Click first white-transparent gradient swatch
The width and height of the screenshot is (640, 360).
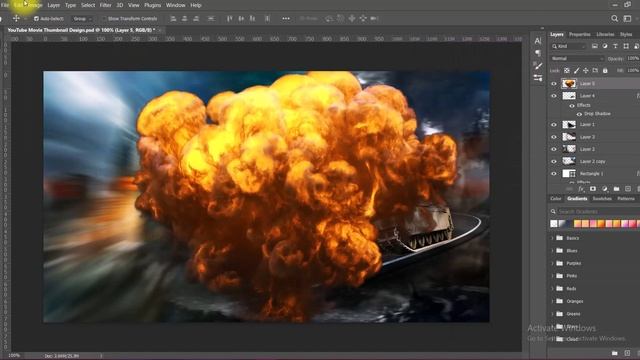pyautogui.click(x=554, y=223)
